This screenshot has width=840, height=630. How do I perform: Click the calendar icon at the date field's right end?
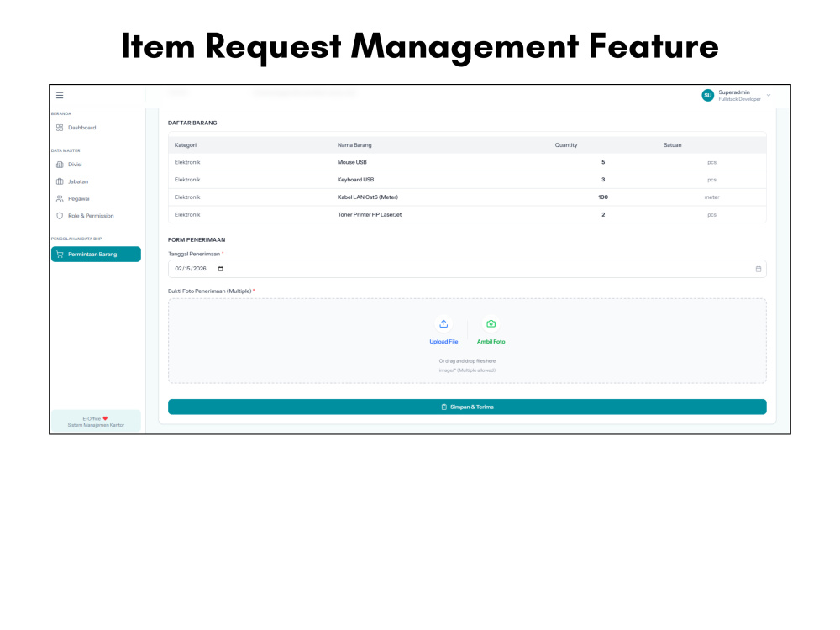(758, 269)
